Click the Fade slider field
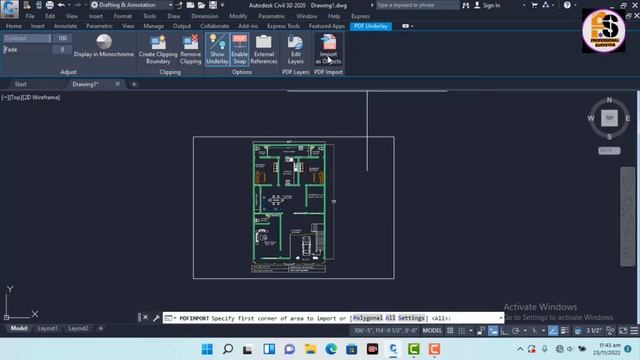The height and width of the screenshot is (360, 640). tap(27, 50)
